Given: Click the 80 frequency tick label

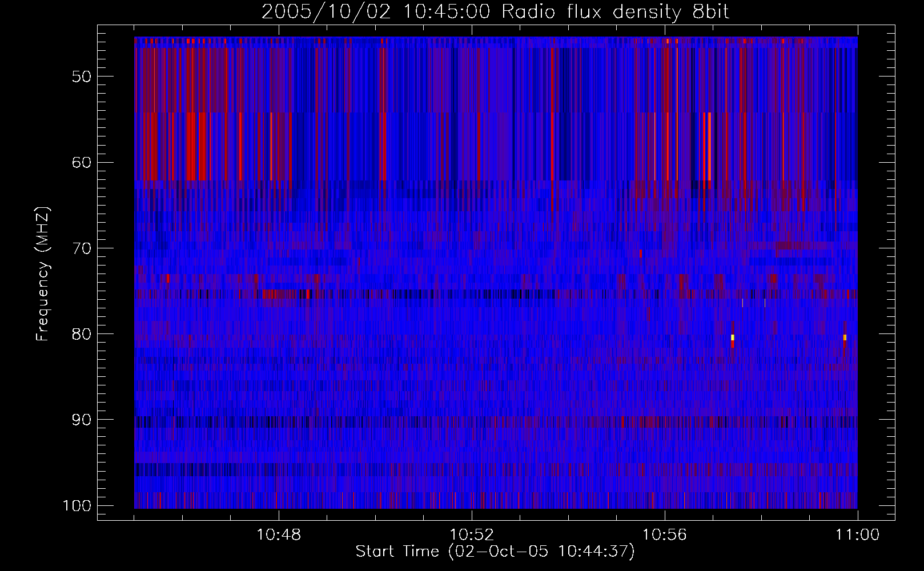Looking at the screenshot, I should (x=82, y=334).
